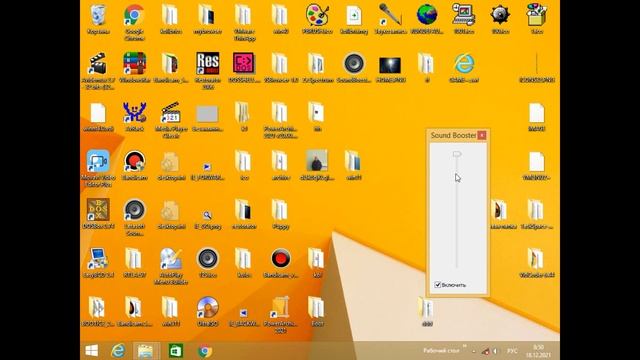640x360 pixels.
Task: Uncheck the Включить checkbox in Sound Booster
Action: (438, 284)
